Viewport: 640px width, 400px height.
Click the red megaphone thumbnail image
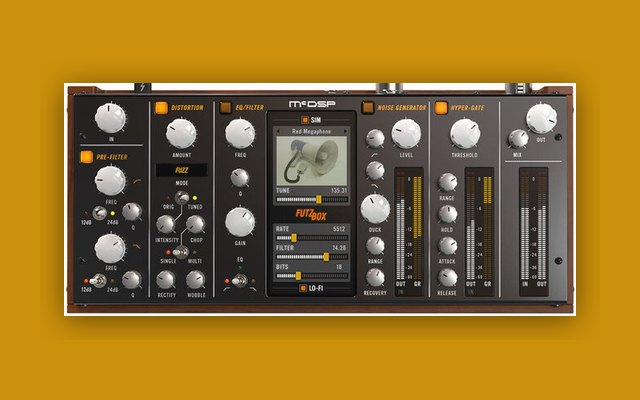(311, 161)
